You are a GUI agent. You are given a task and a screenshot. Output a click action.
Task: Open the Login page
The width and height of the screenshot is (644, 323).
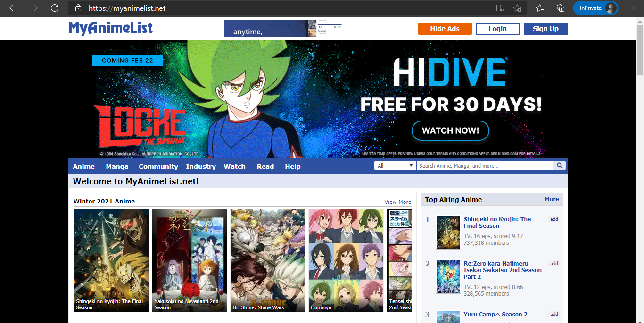click(497, 29)
